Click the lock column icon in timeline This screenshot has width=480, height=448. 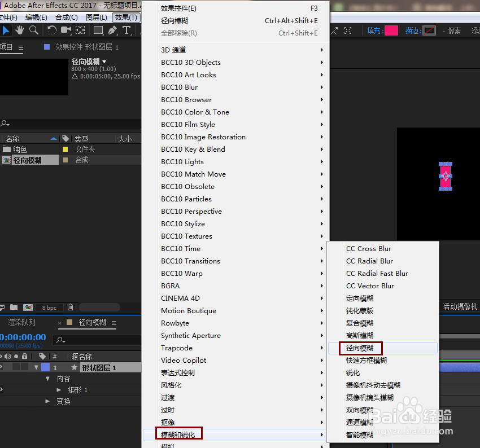click(25, 356)
